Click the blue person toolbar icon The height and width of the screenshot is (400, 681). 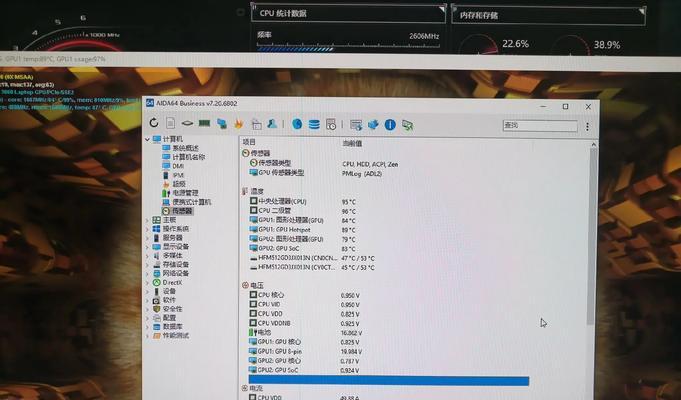(272, 124)
